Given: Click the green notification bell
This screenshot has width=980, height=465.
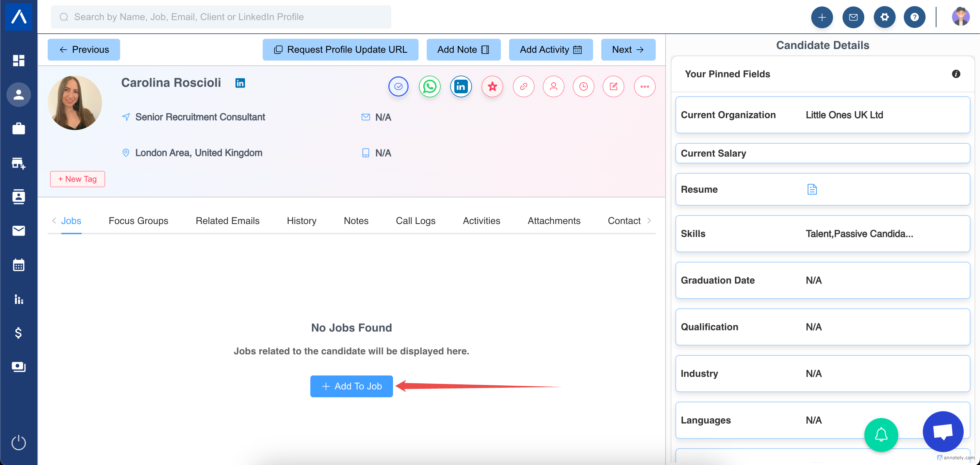Looking at the screenshot, I should [x=881, y=435].
